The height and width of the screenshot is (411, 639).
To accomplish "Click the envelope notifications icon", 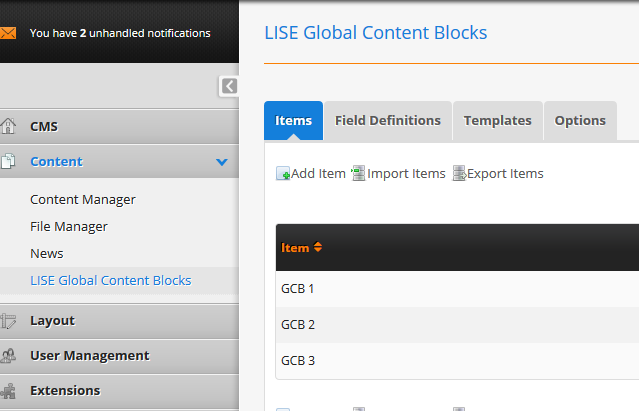I will 9,33.
